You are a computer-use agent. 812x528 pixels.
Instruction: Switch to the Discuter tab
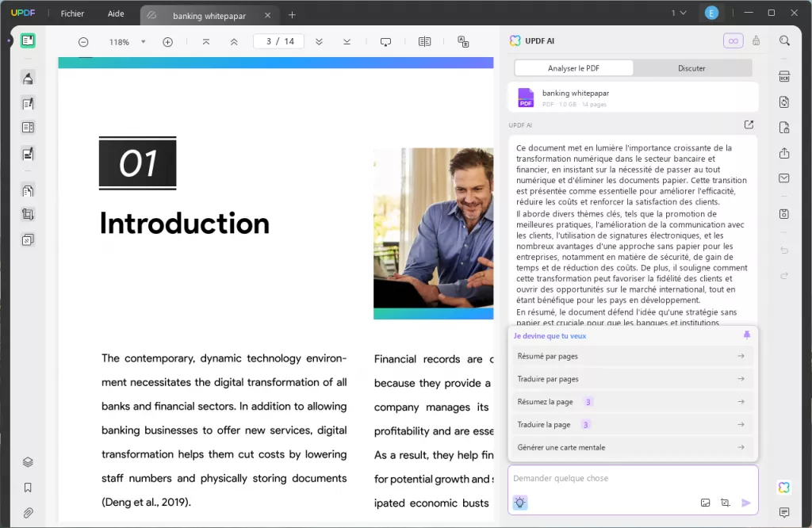point(691,68)
